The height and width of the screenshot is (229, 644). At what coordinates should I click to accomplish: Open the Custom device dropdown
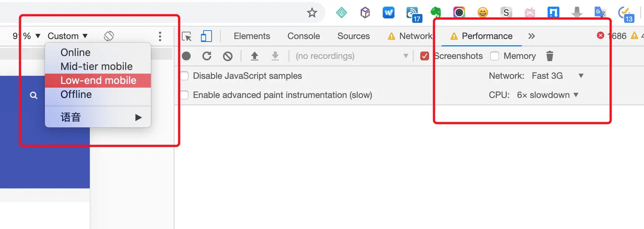(67, 36)
